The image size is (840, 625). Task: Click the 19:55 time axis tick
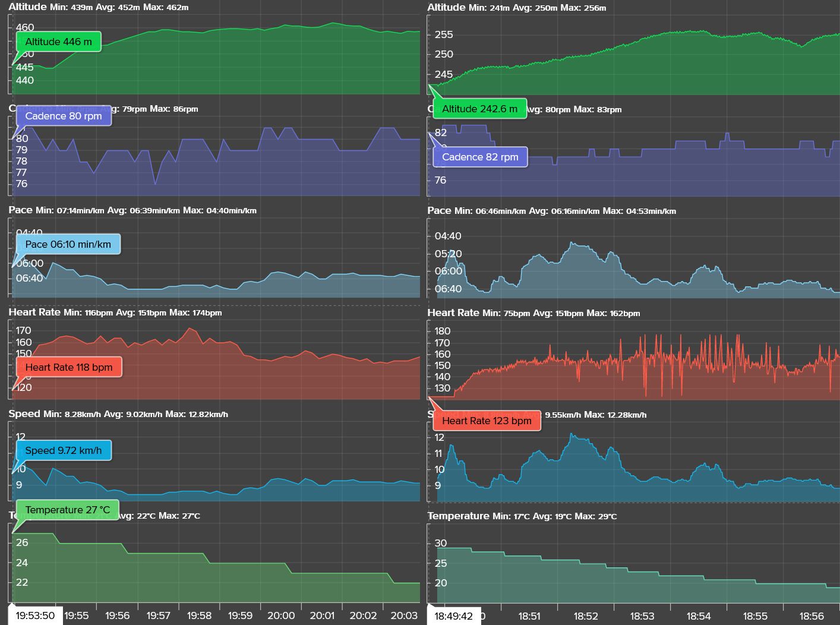pos(76,615)
